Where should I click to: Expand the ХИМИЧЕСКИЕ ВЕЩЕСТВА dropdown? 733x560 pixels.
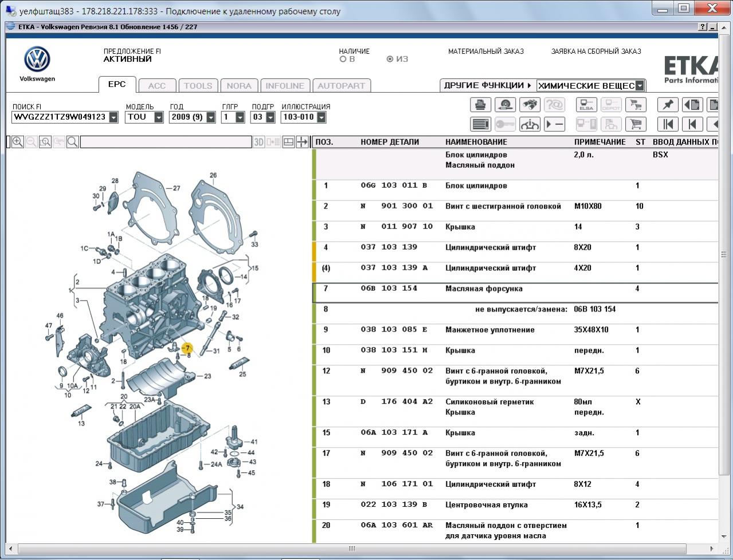[640, 86]
